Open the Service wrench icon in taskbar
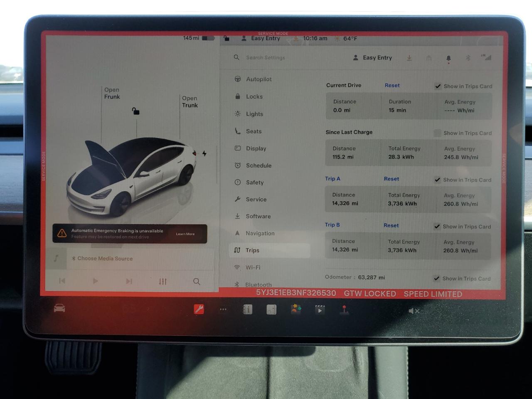This screenshot has height=399, width=532. (x=198, y=309)
